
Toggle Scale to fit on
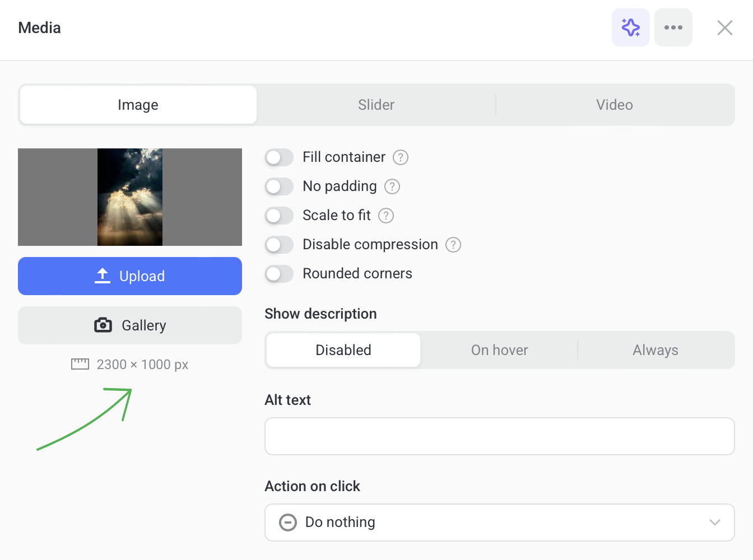click(x=279, y=216)
